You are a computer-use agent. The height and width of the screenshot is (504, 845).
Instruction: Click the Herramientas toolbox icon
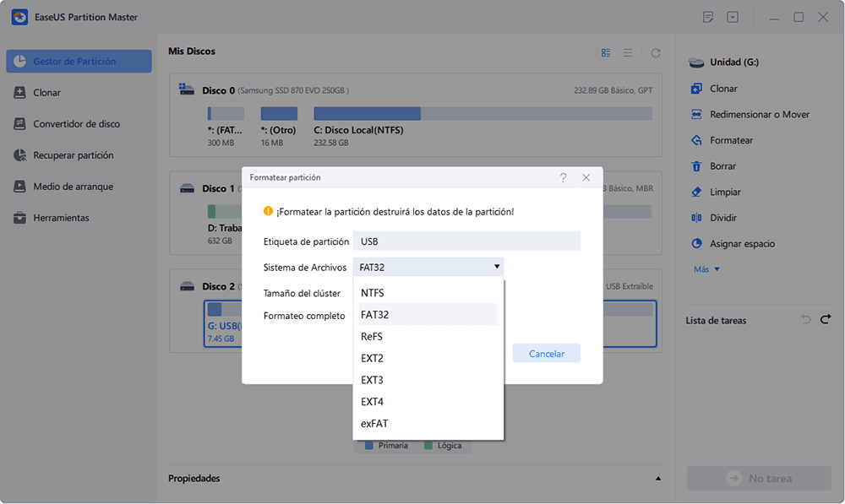[x=19, y=218]
